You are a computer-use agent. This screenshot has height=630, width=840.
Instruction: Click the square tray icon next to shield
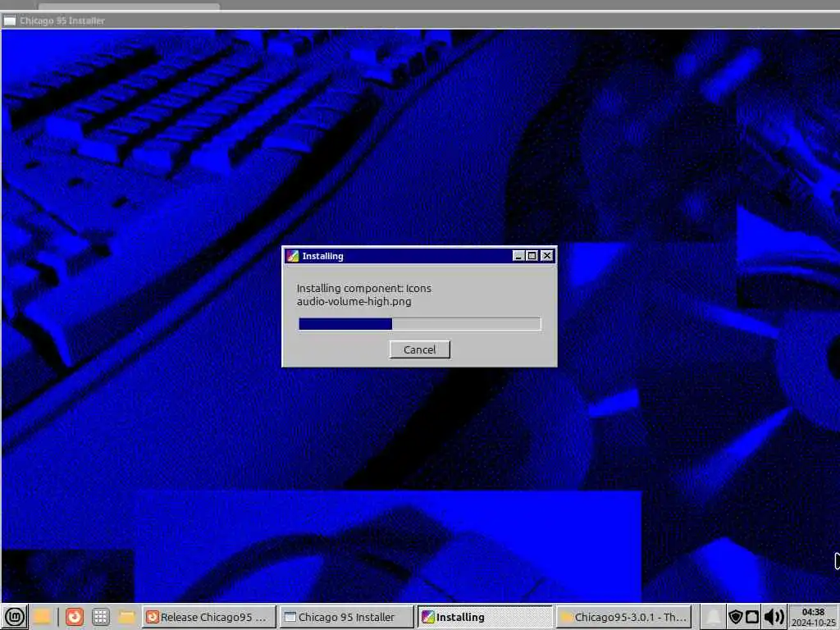(752, 617)
